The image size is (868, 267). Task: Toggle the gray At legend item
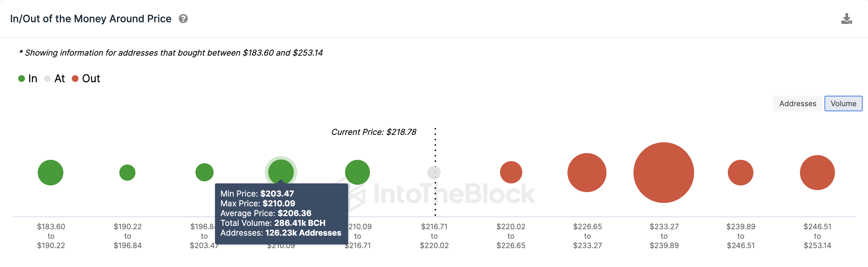[x=55, y=79]
